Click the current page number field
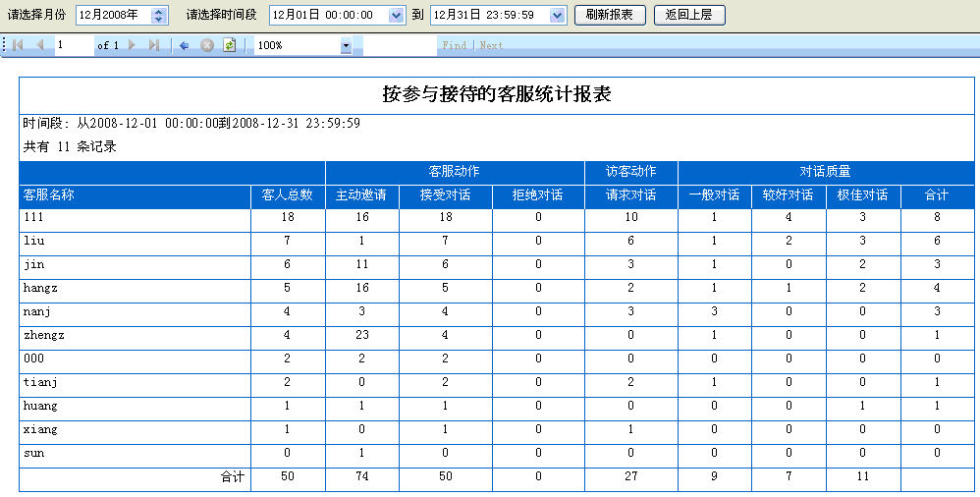The width and height of the screenshot is (980, 497). 74,45
